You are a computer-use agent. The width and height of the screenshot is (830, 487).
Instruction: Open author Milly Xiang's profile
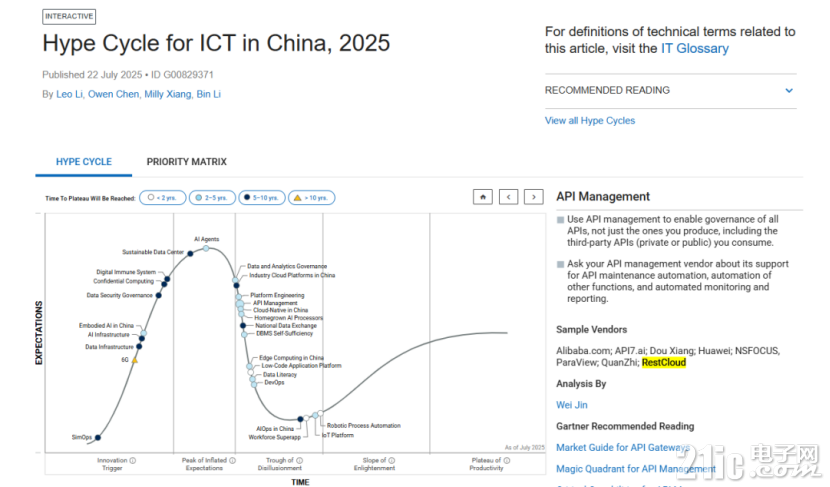(168, 94)
